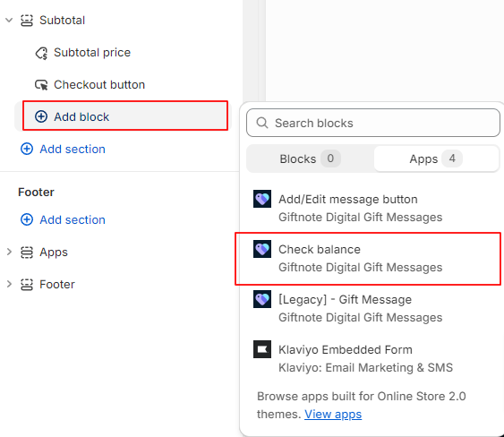Viewport: 504px width, 437px height.
Task: Click the plus icon beside Add block
Action: pyautogui.click(x=41, y=116)
